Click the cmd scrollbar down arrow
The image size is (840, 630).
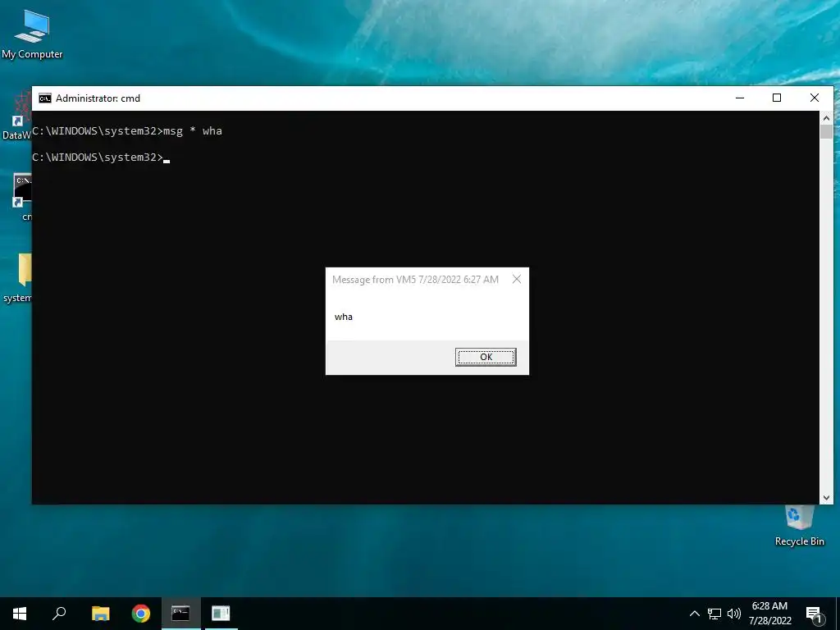click(826, 498)
